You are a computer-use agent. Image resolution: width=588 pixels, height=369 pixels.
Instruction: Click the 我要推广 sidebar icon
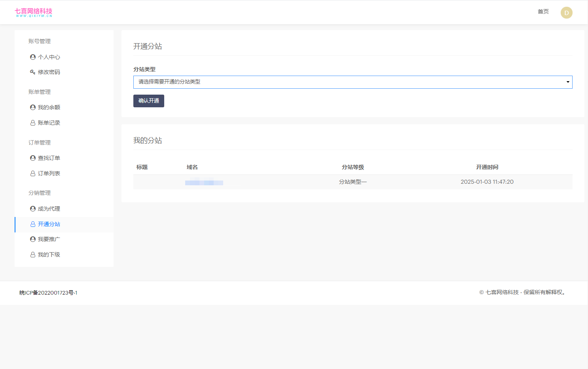(33, 239)
